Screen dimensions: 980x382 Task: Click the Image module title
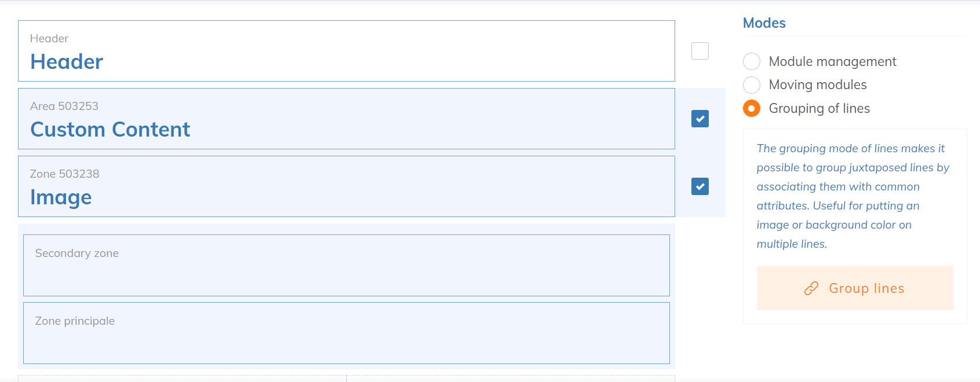[x=61, y=197]
